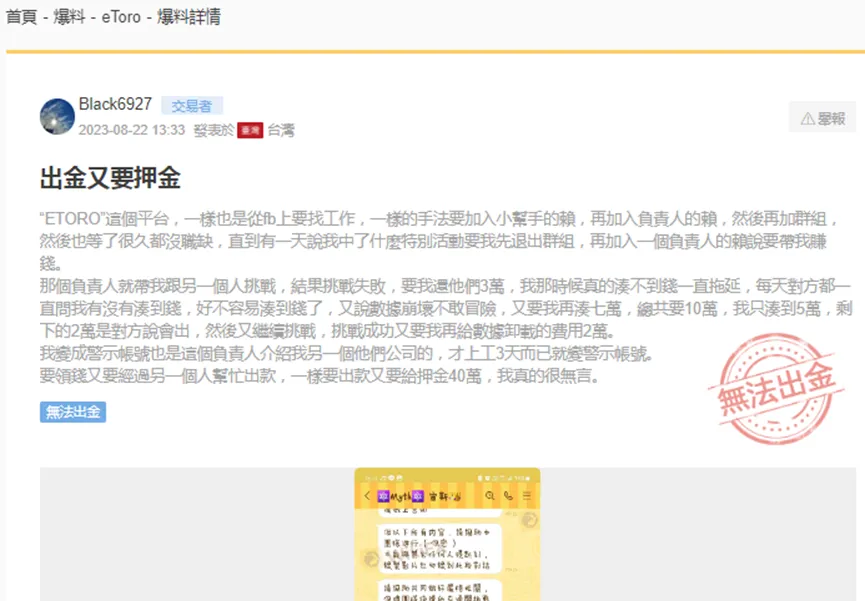The height and width of the screenshot is (601, 865).
Task: Click the blue 無法出金 tag
Action: point(73,412)
